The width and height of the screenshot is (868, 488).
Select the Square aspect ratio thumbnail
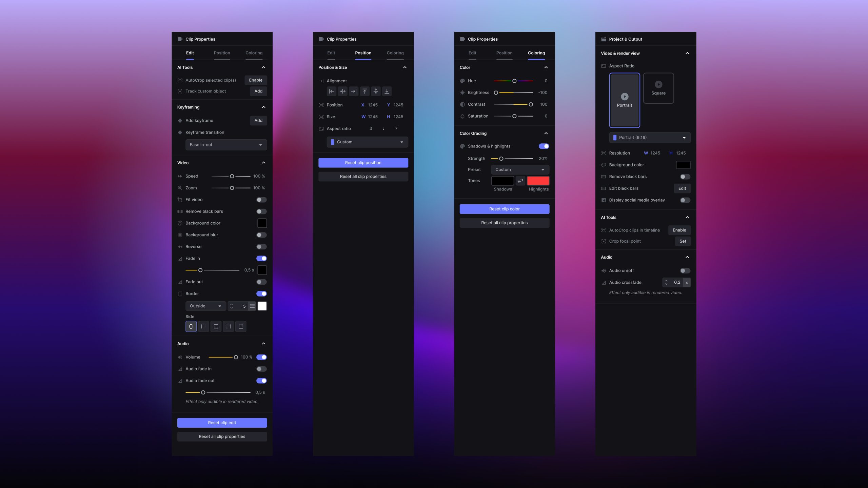pos(658,88)
